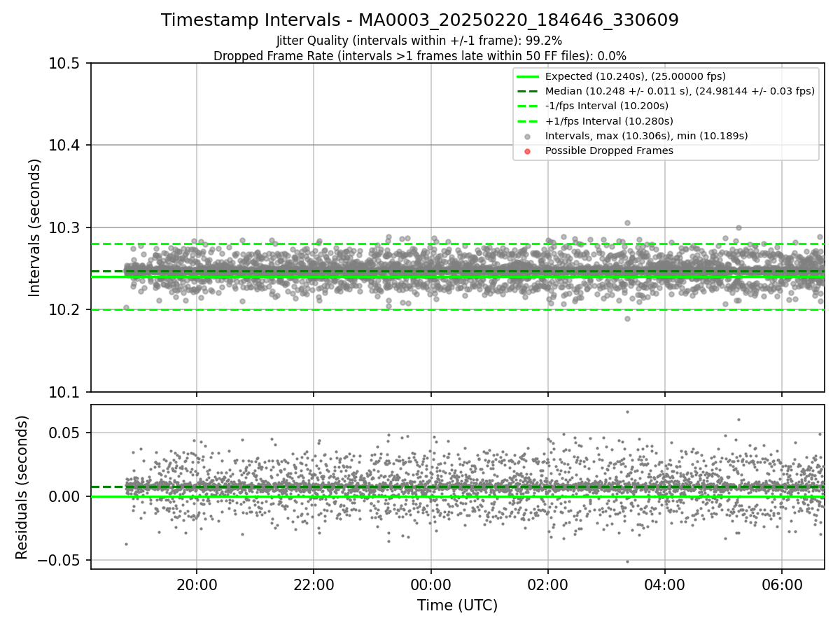840x630 pixels.
Task: Click the "Dropped Frame Rate" 0.0% subtitle line
Action: pos(420,55)
